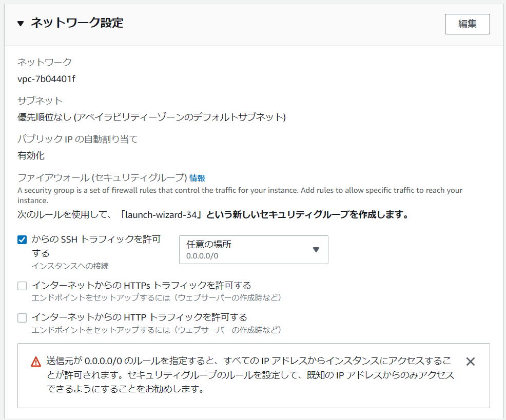
Task: Click the パブリック IP の自動割り当て label
Action: click(77, 139)
